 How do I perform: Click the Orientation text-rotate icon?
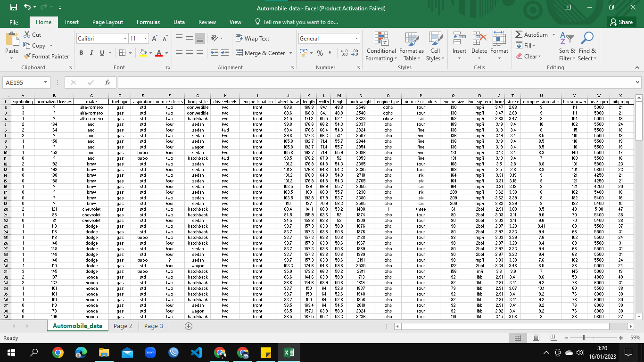pos(215,38)
